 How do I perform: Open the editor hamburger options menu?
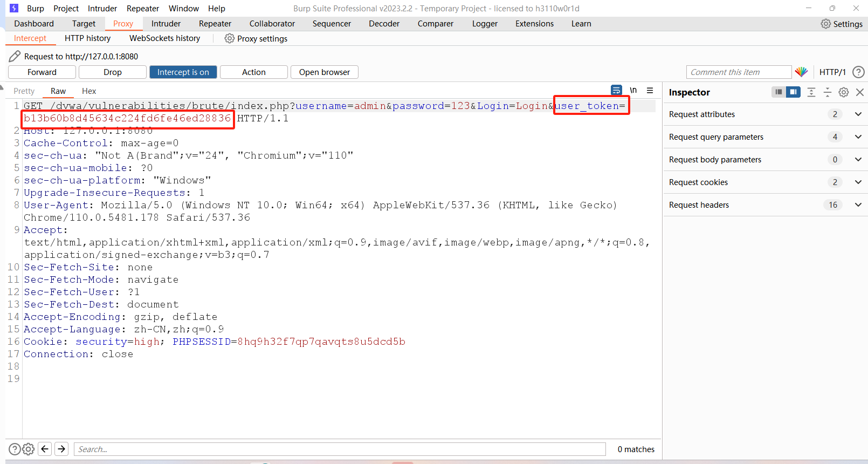point(650,90)
